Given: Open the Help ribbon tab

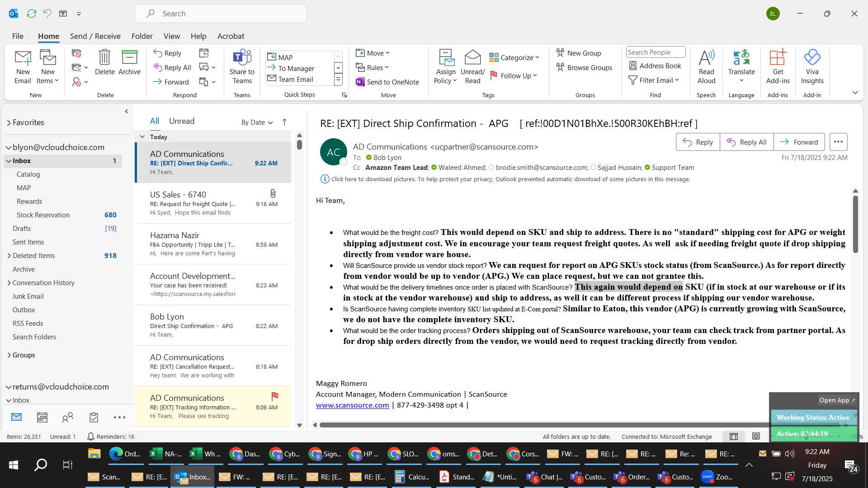Looking at the screenshot, I should point(198,36).
